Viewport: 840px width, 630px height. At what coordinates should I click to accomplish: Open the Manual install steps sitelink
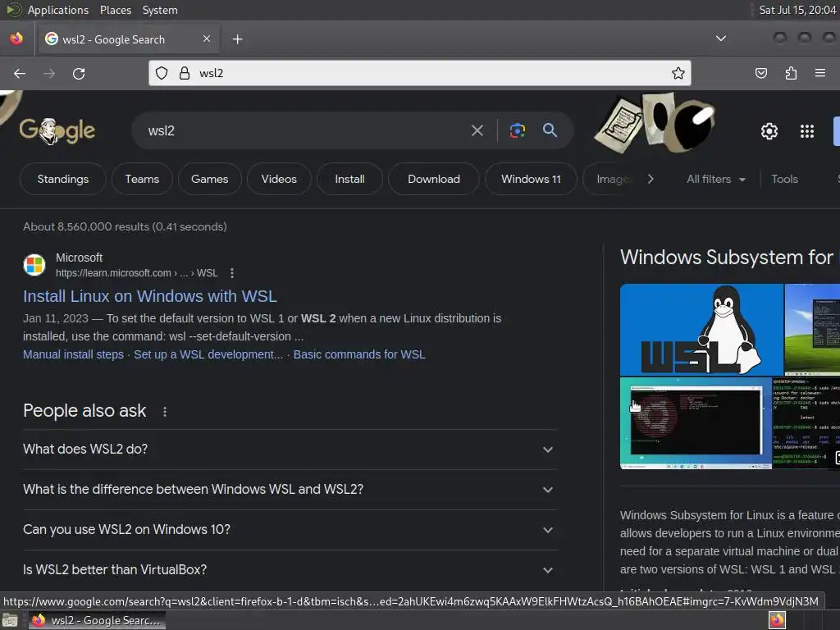[73, 354]
